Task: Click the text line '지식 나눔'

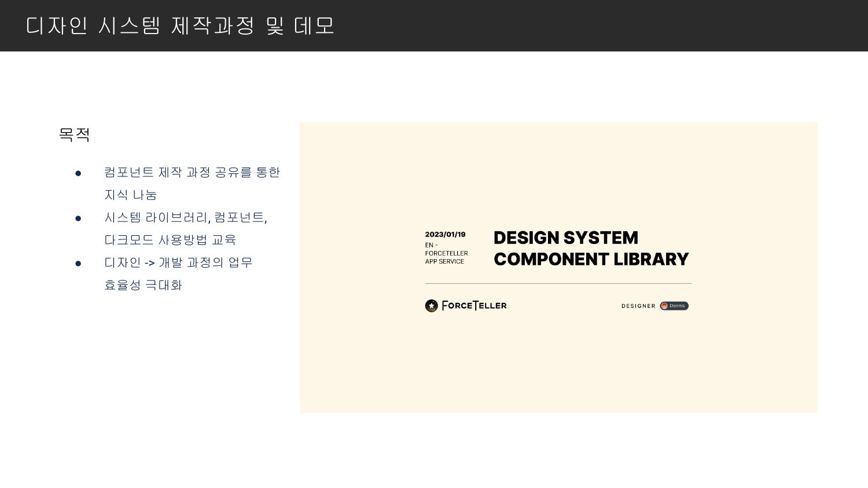Action: click(x=131, y=195)
